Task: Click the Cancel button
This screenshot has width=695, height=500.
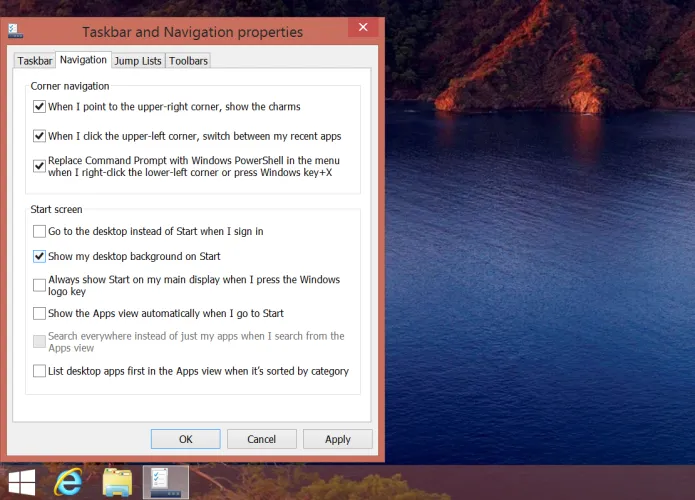Action: [261, 439]
